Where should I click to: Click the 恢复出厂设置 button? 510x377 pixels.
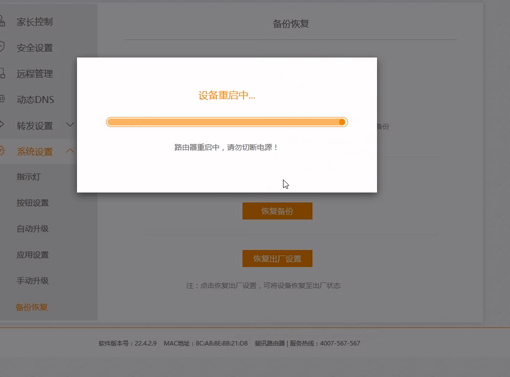[x=277, y=258]
